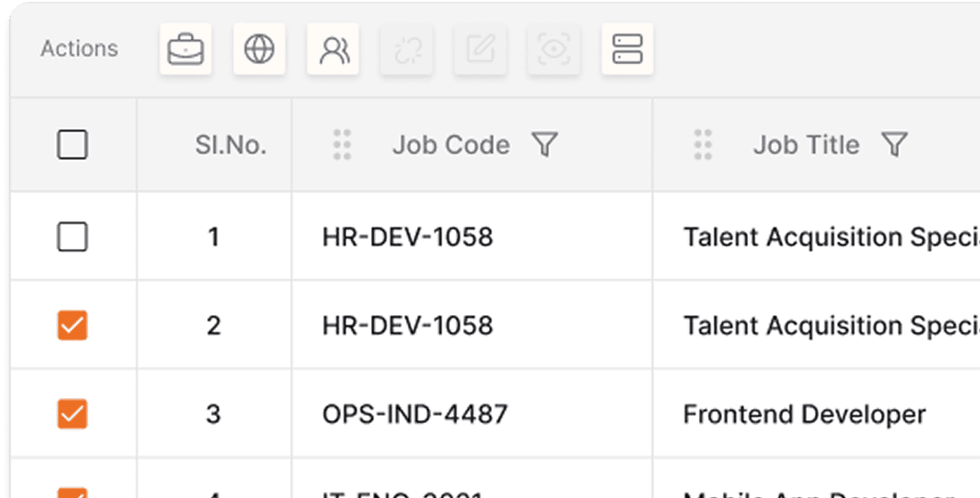Open the people icon in Actions toolbar
This screenshot has height=498, width=980.
333,49
